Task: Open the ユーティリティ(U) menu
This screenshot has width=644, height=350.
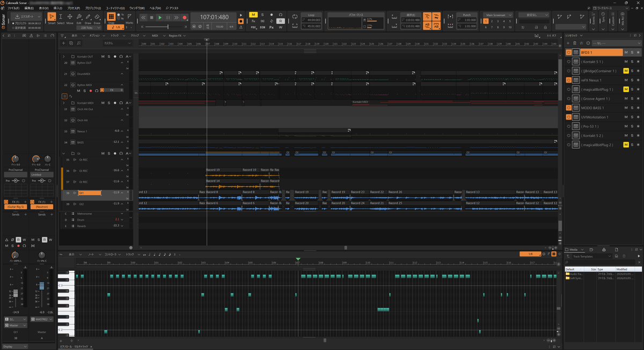Action: (114, 8)
